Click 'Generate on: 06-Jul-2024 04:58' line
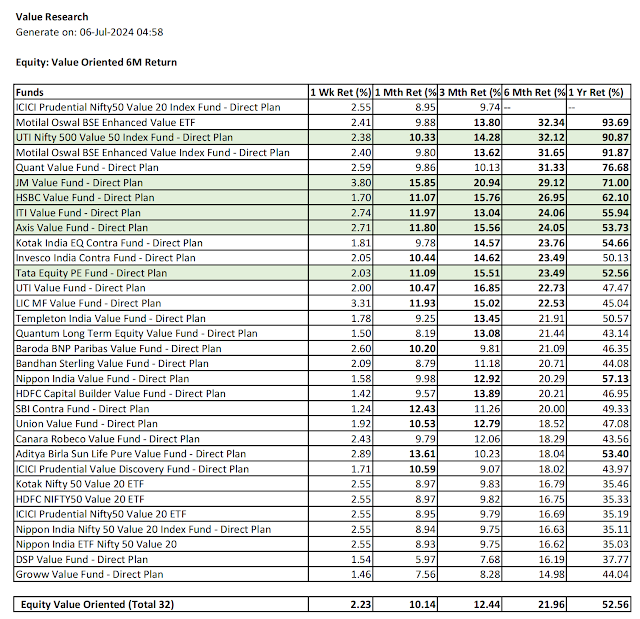The height and width of the screenshot is (619, 640). [89, 32]
